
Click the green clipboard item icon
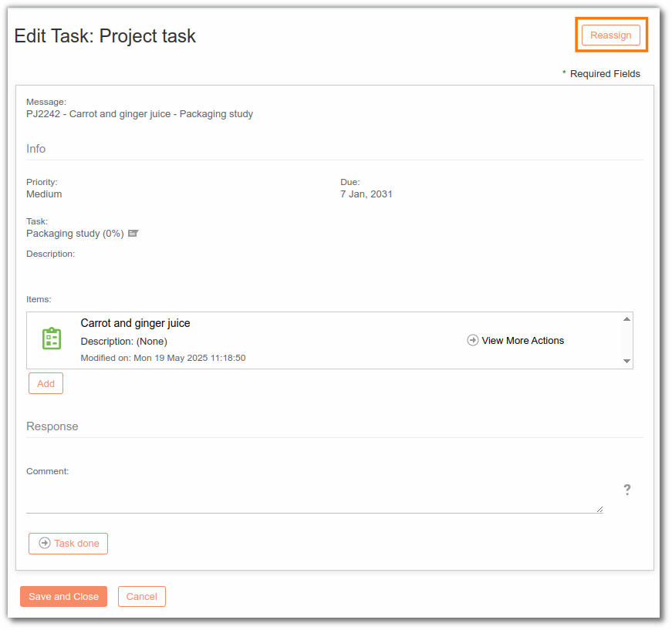[x=52, y=339]
